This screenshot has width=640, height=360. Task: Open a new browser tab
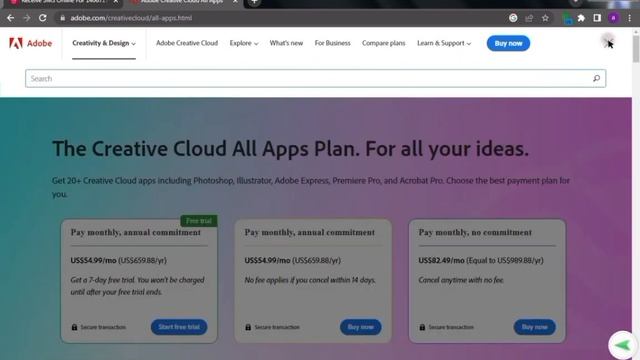254,2
